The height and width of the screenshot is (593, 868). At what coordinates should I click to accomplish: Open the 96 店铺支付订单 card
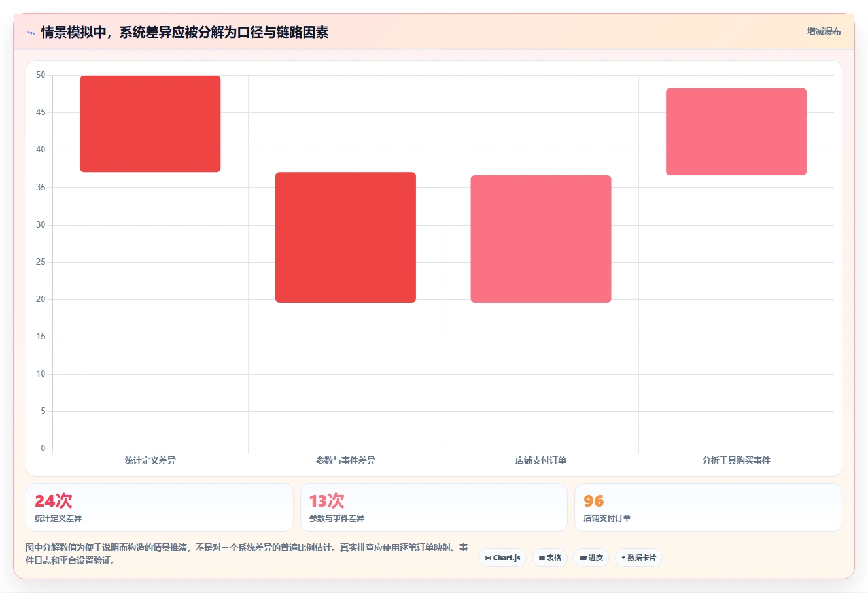(x=708, y=507)
